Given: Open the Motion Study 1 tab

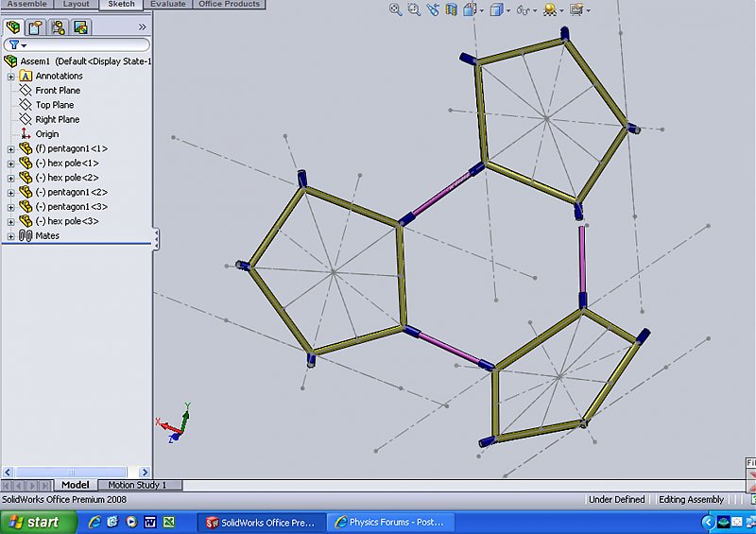Looking at the screenshot, I should click(137, 485).
